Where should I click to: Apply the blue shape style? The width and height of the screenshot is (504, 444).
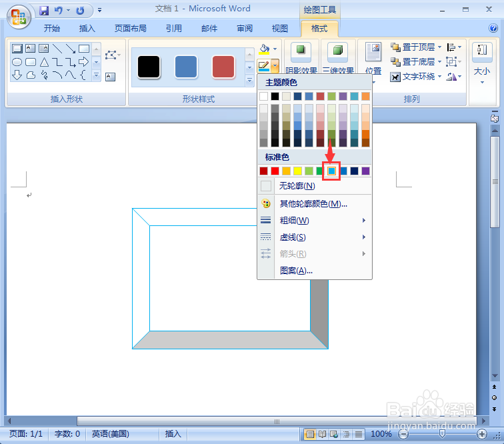[x=186, y=67]
